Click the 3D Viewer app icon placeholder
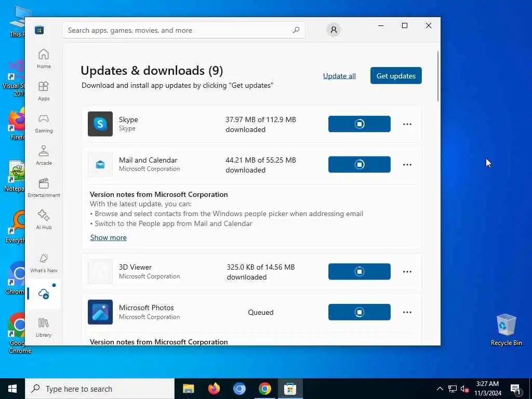The image size is (532, 399). coord(100,271)
